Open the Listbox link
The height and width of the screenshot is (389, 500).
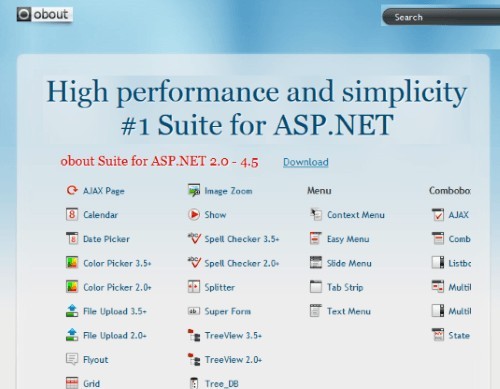460,263
